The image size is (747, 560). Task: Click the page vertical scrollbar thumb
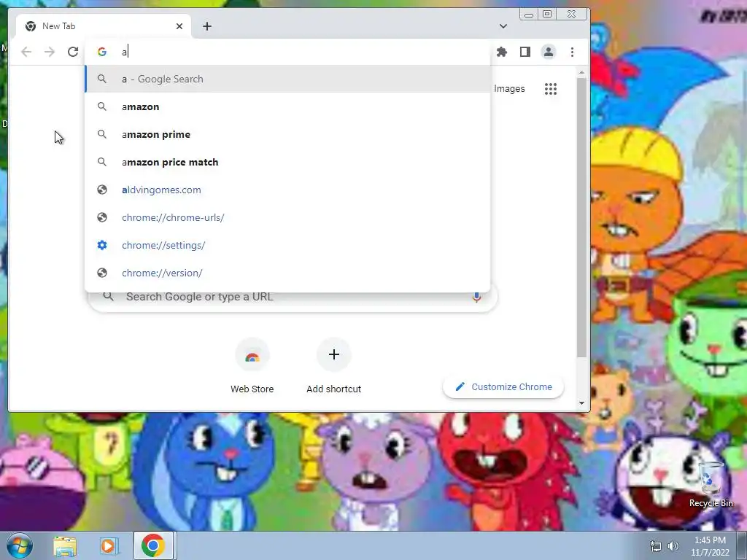(x=581, y=217)
